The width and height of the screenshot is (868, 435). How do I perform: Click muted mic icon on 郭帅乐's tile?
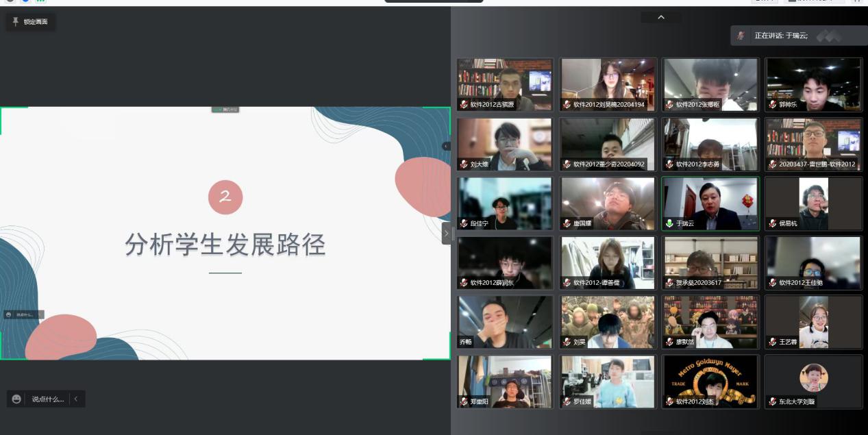click(772, 105)
